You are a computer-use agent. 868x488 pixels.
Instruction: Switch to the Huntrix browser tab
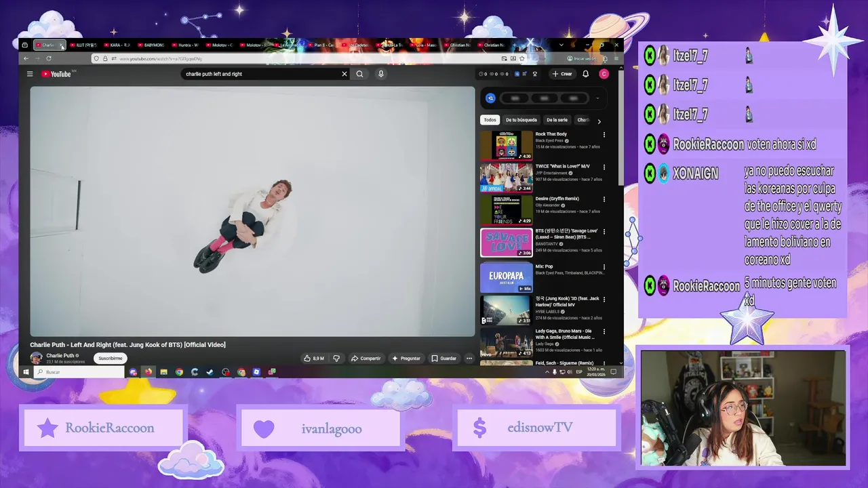(187, 45)
